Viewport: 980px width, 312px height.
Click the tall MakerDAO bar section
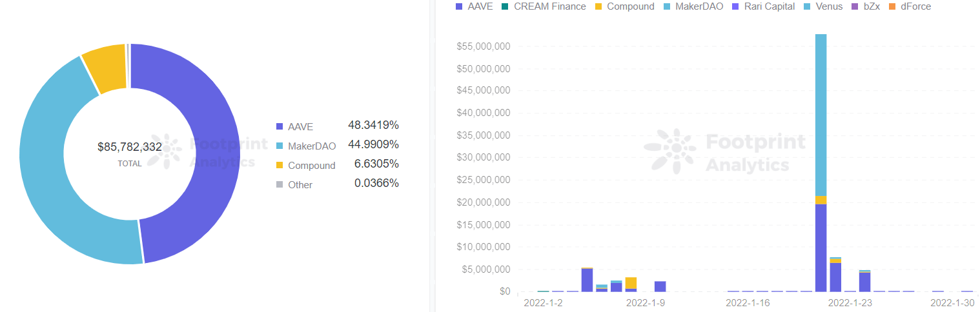(821, 115)
